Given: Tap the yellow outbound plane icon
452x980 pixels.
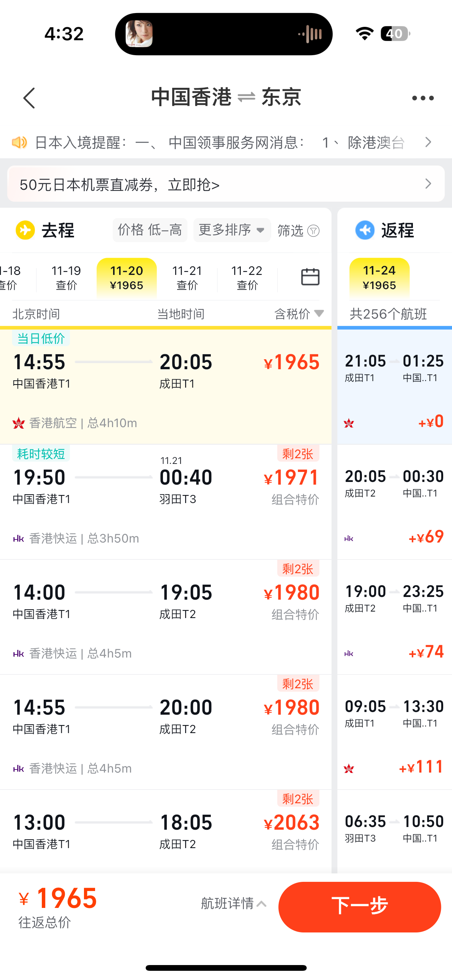Looking at the screenshot, I should (x=25, y=230).
